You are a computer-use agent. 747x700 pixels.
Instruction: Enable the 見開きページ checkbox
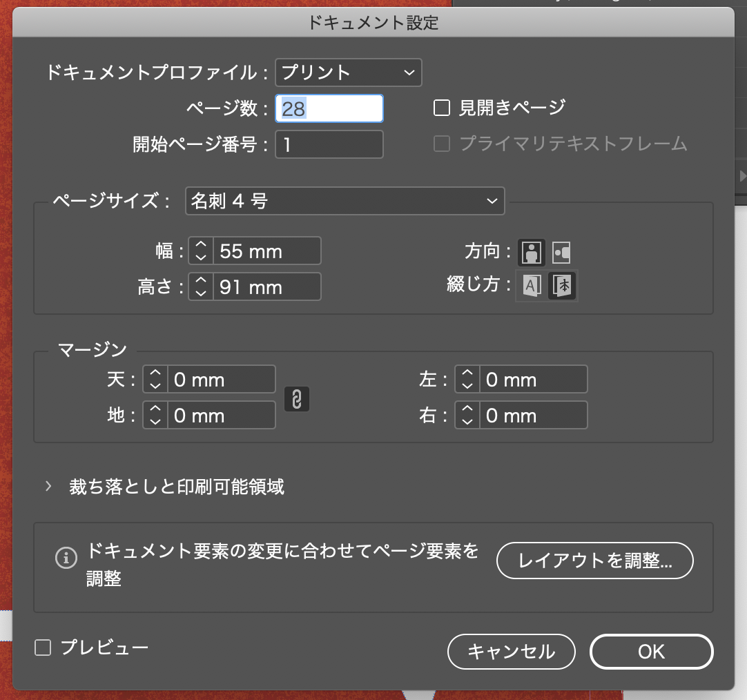click(442, 108)
